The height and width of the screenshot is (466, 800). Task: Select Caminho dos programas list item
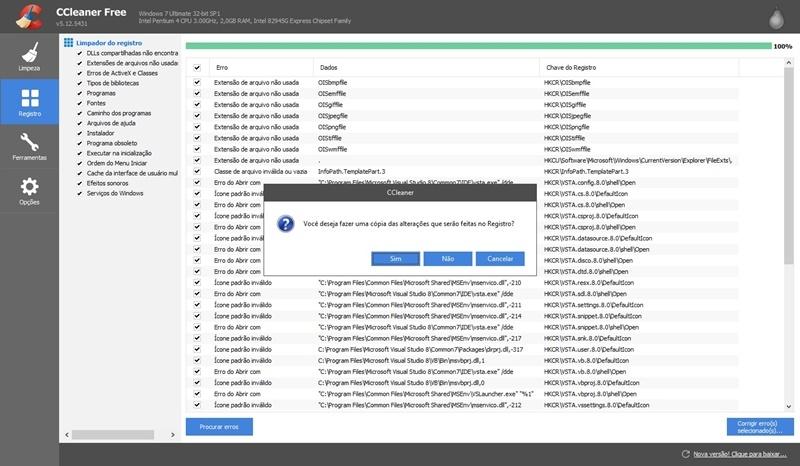point(119,113)
